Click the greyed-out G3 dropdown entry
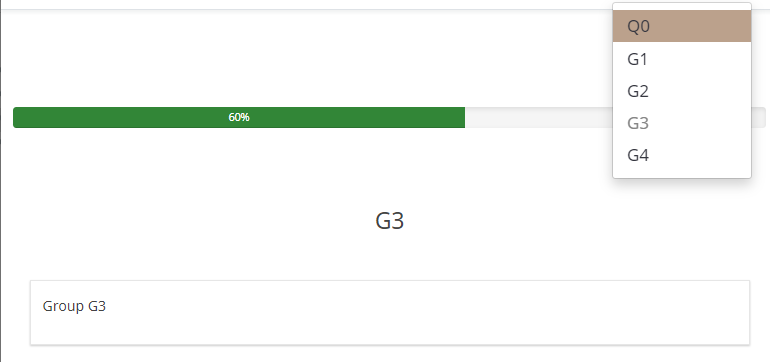The image size is (770, 362). 682,123
